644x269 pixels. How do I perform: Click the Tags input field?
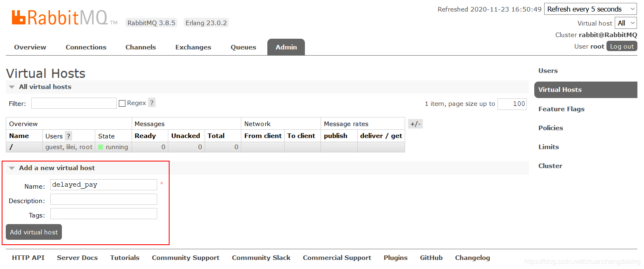point(104,214)
